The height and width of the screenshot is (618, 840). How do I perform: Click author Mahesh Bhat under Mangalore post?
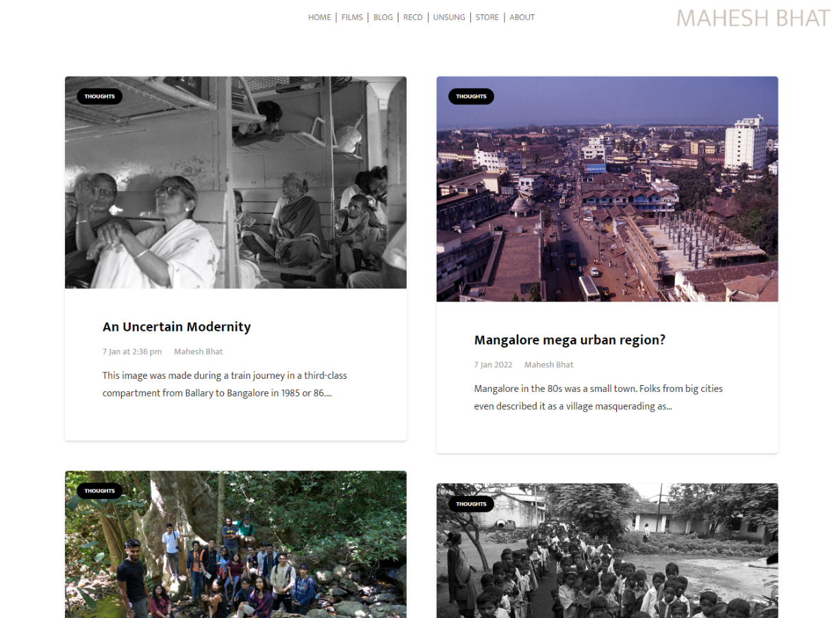coord(549,364)
